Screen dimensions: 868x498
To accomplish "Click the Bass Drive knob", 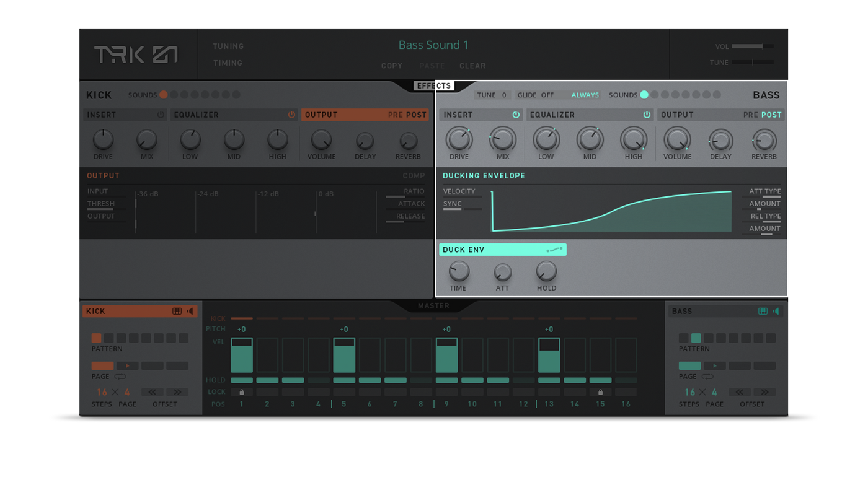I will (x=459, y=140).
